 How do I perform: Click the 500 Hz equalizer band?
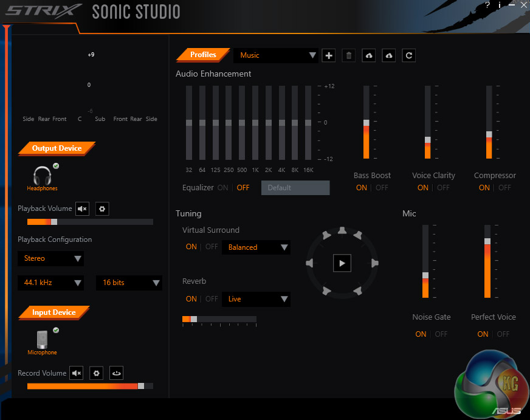(242, 123)
